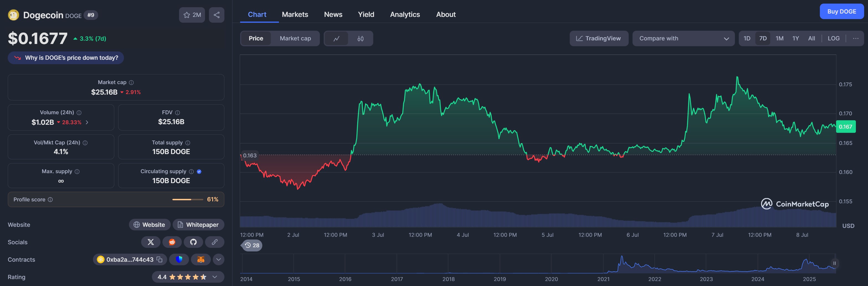Add Dogecoin to watchlist star
The height and width of the screenshot is (286, 868).
pyautogui.click(x=192, y=15)
